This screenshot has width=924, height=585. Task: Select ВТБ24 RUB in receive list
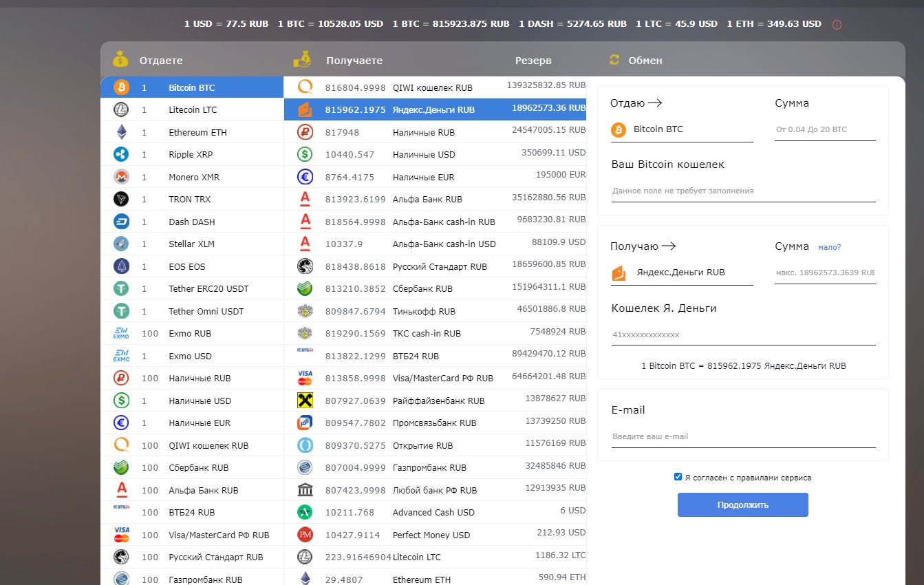tap(435, 356)
